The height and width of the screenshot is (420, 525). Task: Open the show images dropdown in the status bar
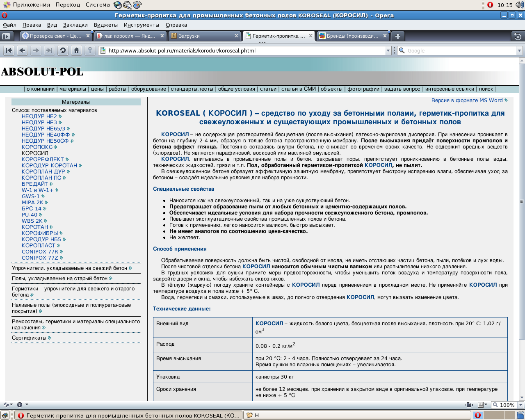coord(483,405)
